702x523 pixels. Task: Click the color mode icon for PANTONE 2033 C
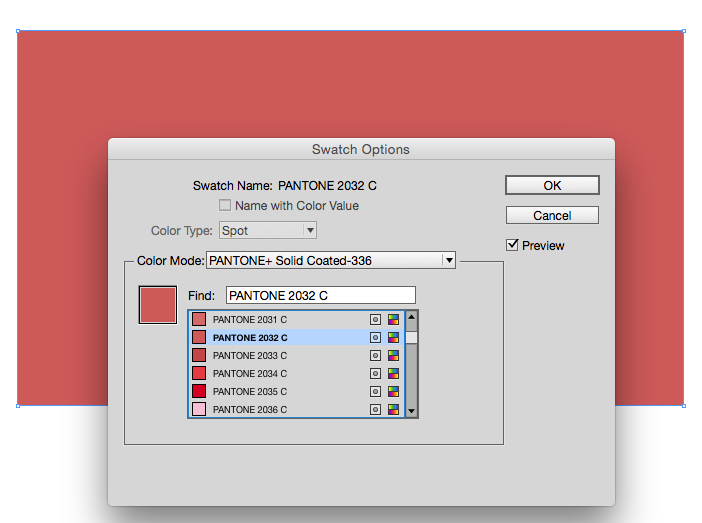pos(393,356)
